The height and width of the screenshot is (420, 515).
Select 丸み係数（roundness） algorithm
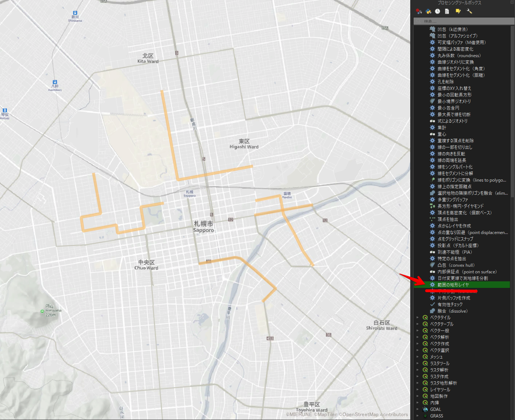click(459, 55)
